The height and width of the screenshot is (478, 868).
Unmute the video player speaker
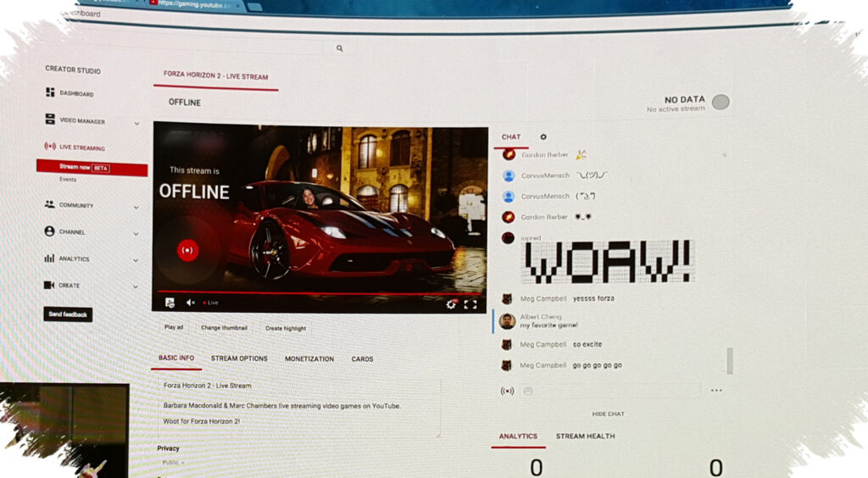tap(191, 303)
